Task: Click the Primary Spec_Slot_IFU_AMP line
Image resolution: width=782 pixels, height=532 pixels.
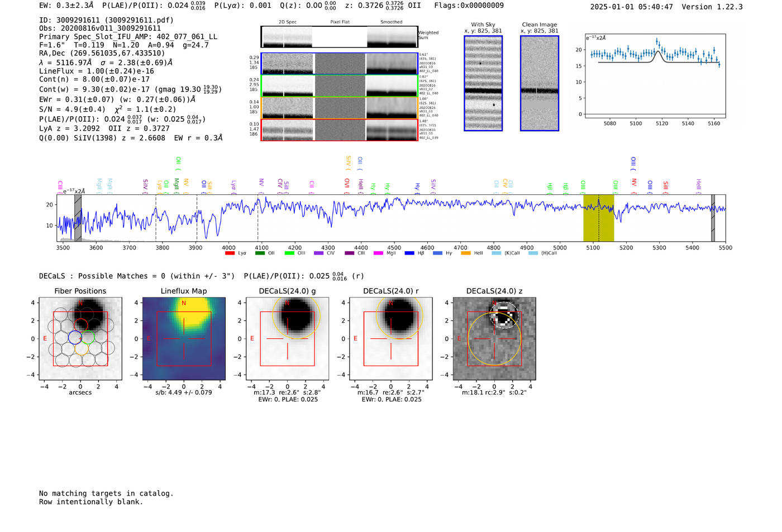Action: click(128, 37)
